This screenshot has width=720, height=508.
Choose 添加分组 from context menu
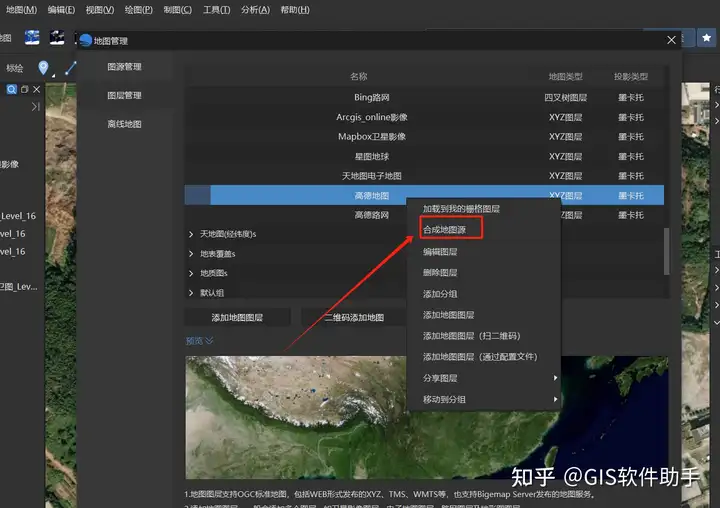coord(484,294)
